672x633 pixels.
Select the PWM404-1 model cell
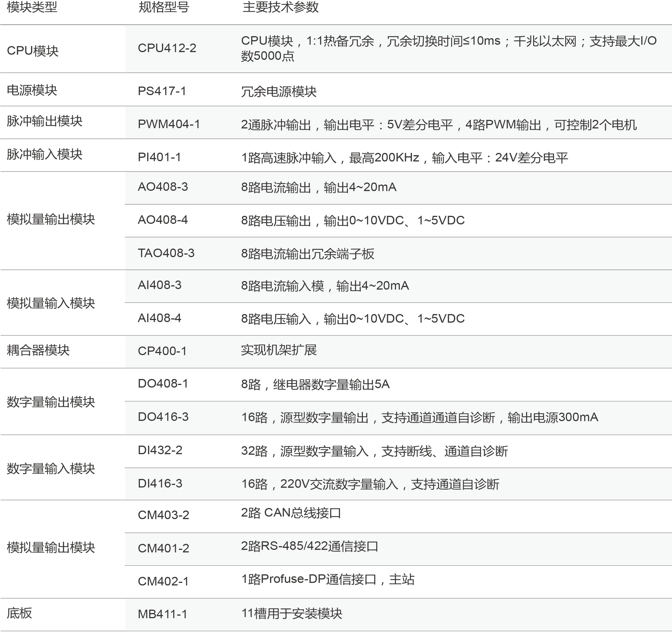point(169,124)
